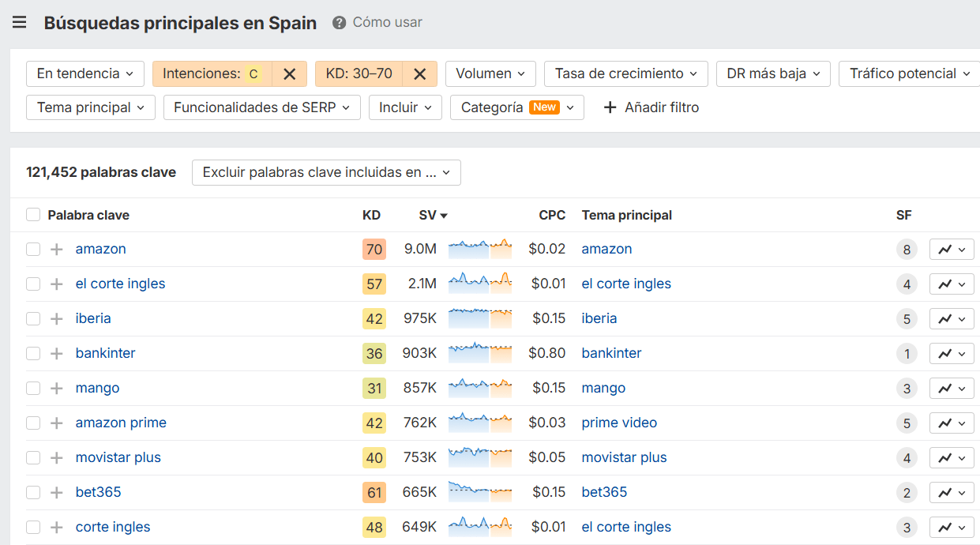
Task: Click the question mark help icon
Action: 340,23
